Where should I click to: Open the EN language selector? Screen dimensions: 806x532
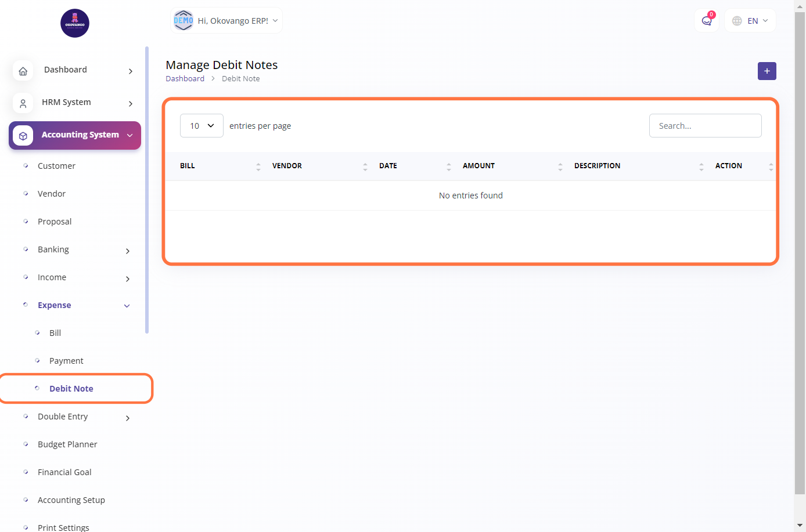750,21
